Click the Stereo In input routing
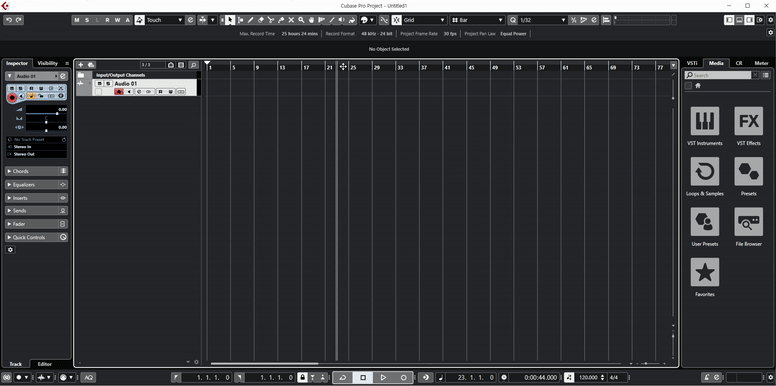Image resolution: width=776 pixels, height=386 pixels. click(37, 147)
